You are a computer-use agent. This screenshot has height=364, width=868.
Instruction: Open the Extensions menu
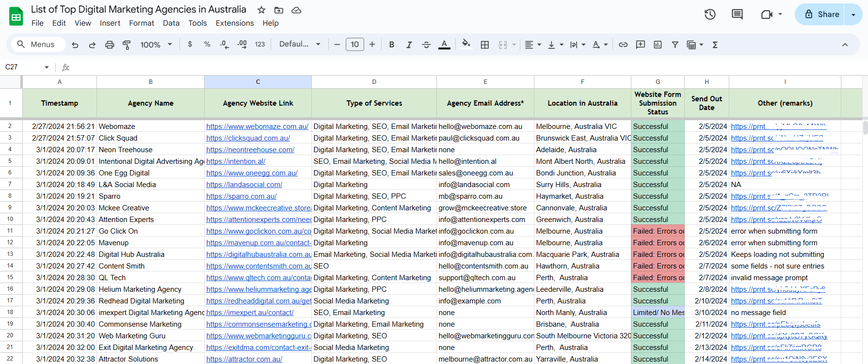(x=235, y=23)
